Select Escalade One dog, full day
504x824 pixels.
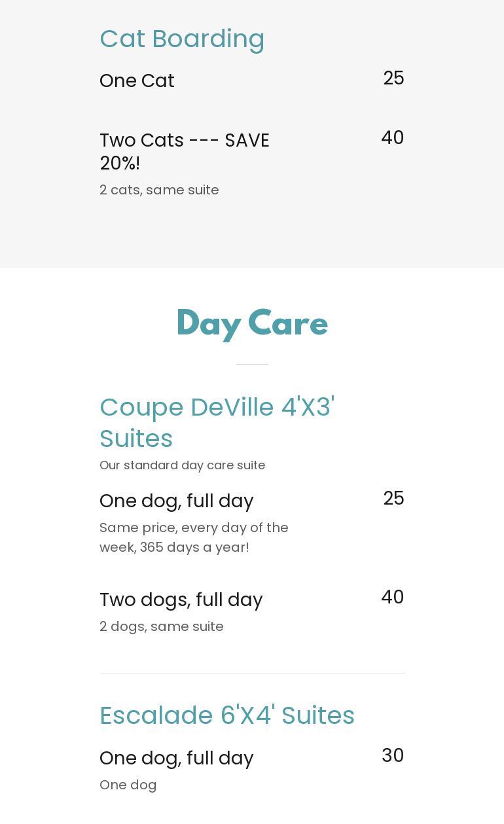[x=176, y=758]
